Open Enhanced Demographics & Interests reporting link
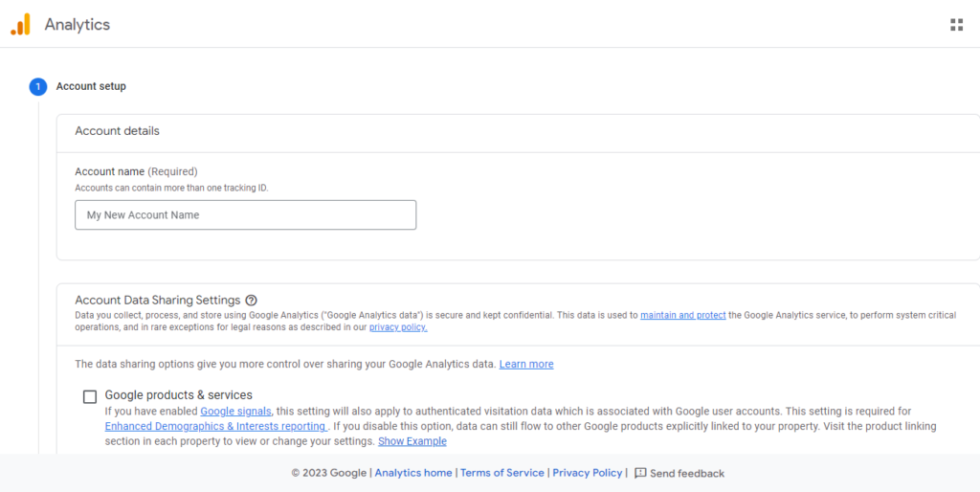This screenshot has width=980, height=492. click(215, 426)
